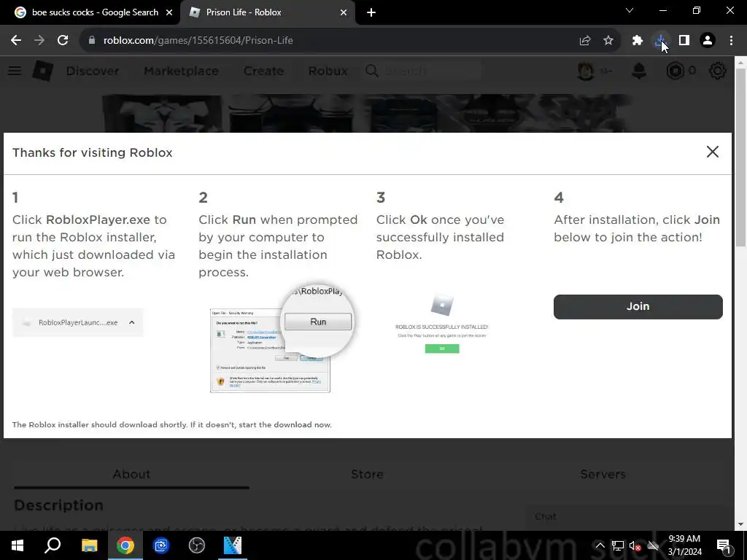Open the Discover menu item

[x=93, y=71]
